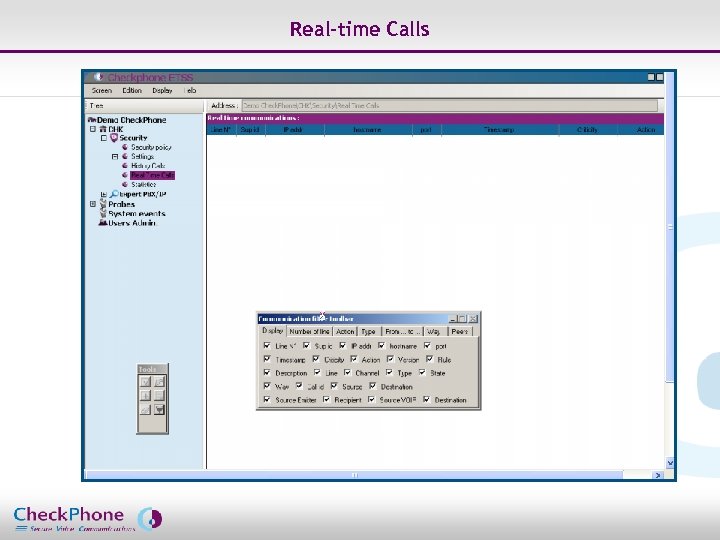
Task: Expand the Expert PBX/IP node
Action: pyautogui.click(x=104, y=194)
